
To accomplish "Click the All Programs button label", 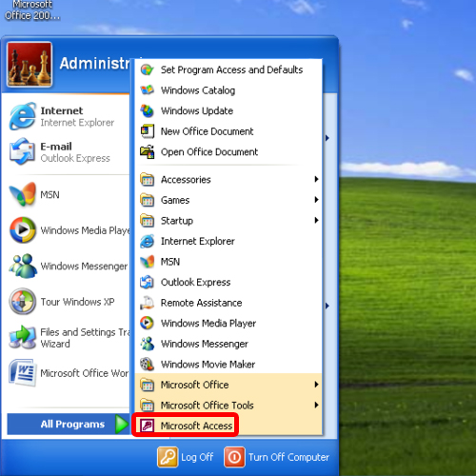I will 72,425.
